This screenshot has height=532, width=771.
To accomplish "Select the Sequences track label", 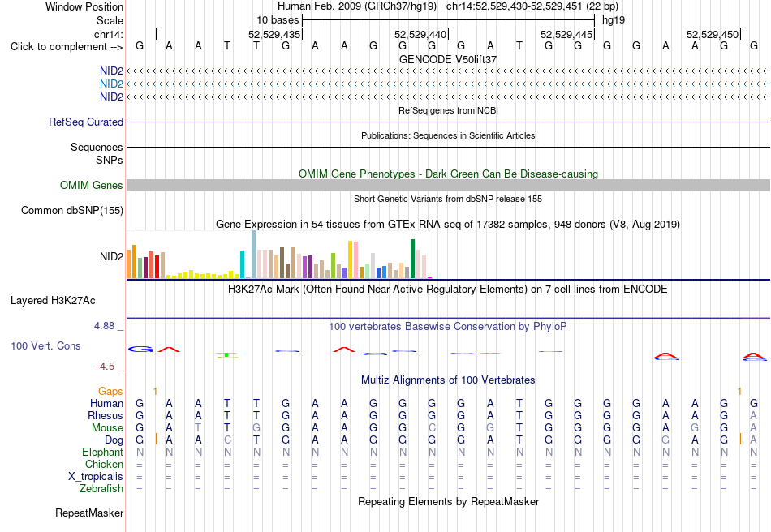I will coord(97,148).
